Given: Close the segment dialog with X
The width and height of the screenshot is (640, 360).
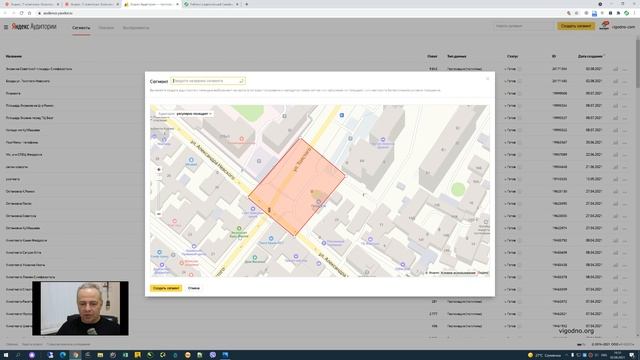Looking at the screenshot, I should click(487, 78).
